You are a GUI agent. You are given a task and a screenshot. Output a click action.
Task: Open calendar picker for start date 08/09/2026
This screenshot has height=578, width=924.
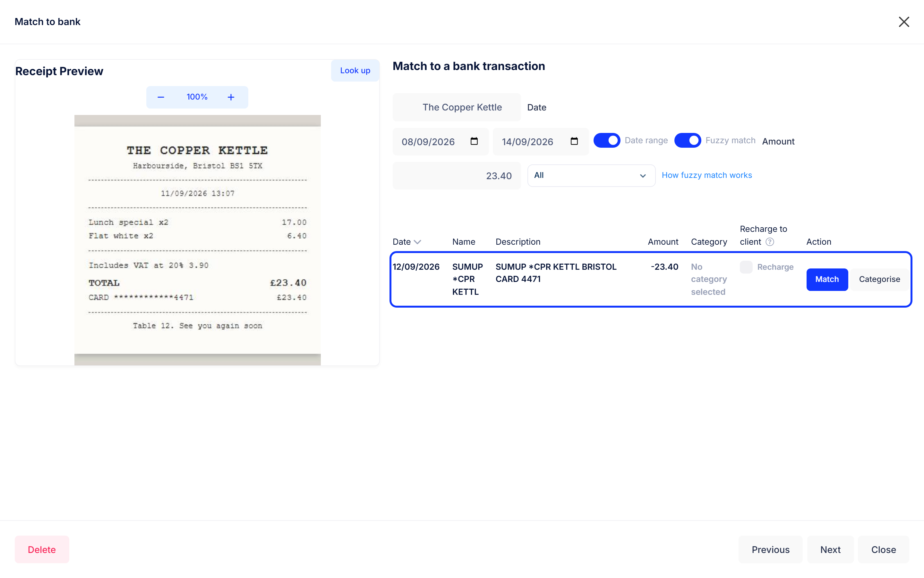click(474, 141)
